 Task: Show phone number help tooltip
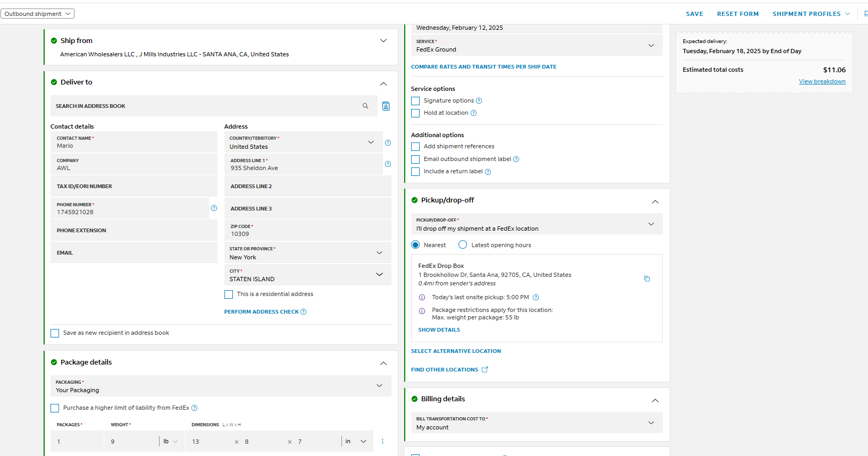(x=214, y=208)
